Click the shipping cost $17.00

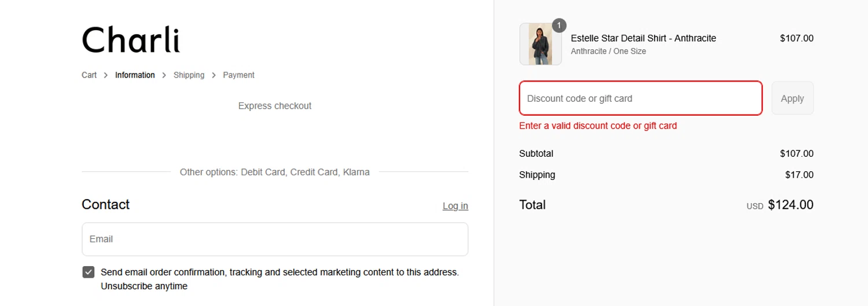coord(799,175)
